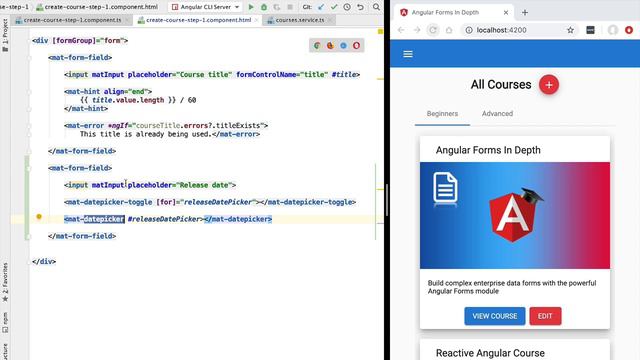
Task: Click the 'Release date' placeholder text in code
Action: pyautogui.click(x=204, y=185)
